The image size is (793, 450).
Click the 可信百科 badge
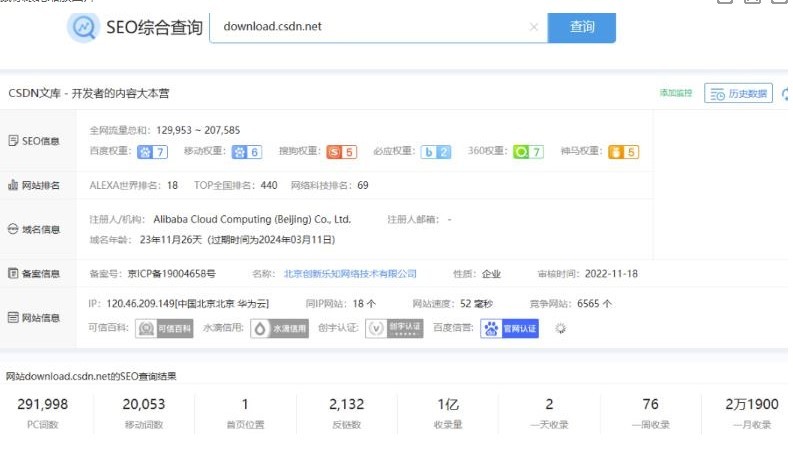tap(164, 329)
